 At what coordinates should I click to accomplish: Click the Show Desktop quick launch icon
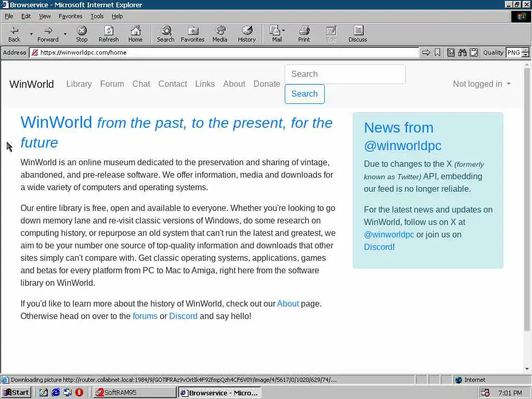coord(44,393)
